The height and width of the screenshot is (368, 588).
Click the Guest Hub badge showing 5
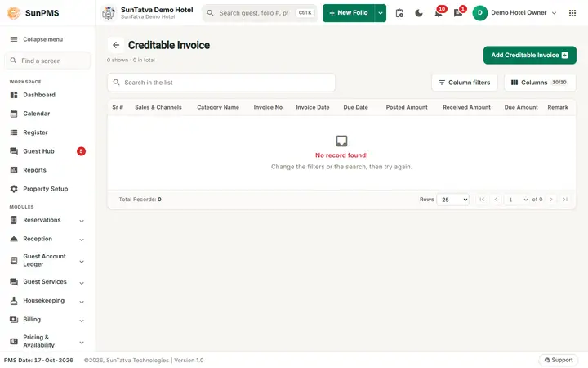pos(81,151)
